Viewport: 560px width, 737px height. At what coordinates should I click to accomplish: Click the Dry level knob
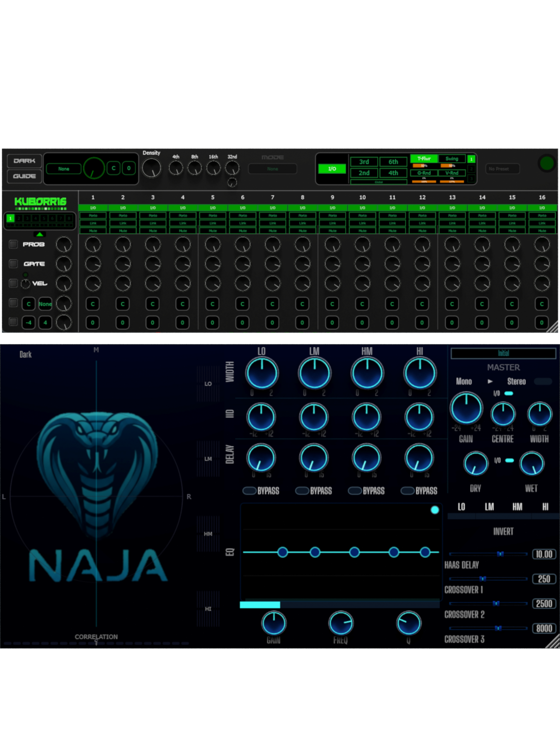click(476, 464)
